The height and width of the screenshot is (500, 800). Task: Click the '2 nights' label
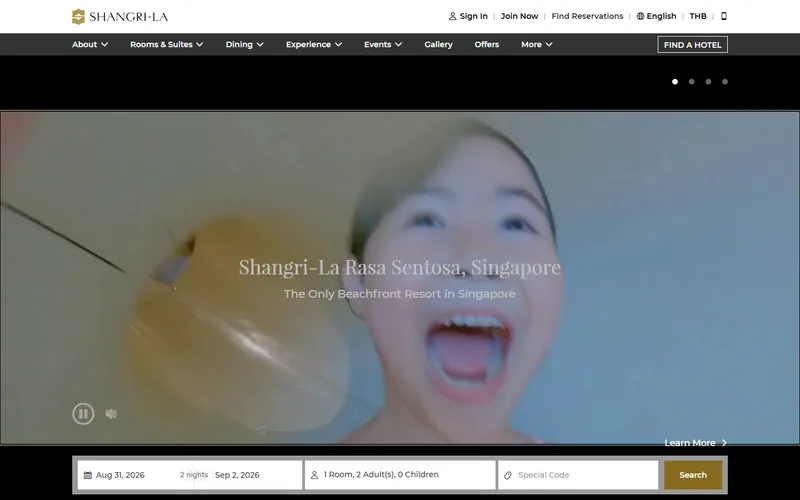194,475
